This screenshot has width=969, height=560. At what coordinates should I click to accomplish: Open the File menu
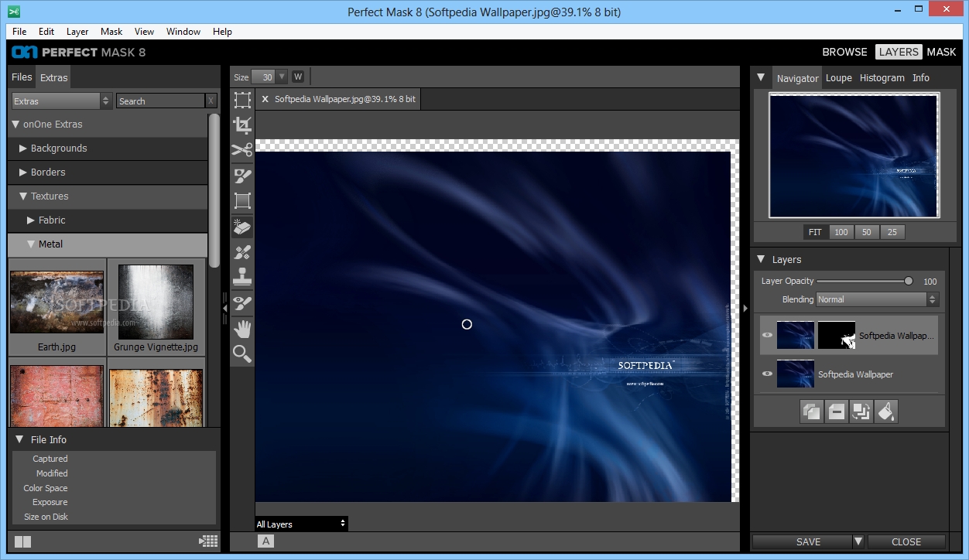click(19, 32)
